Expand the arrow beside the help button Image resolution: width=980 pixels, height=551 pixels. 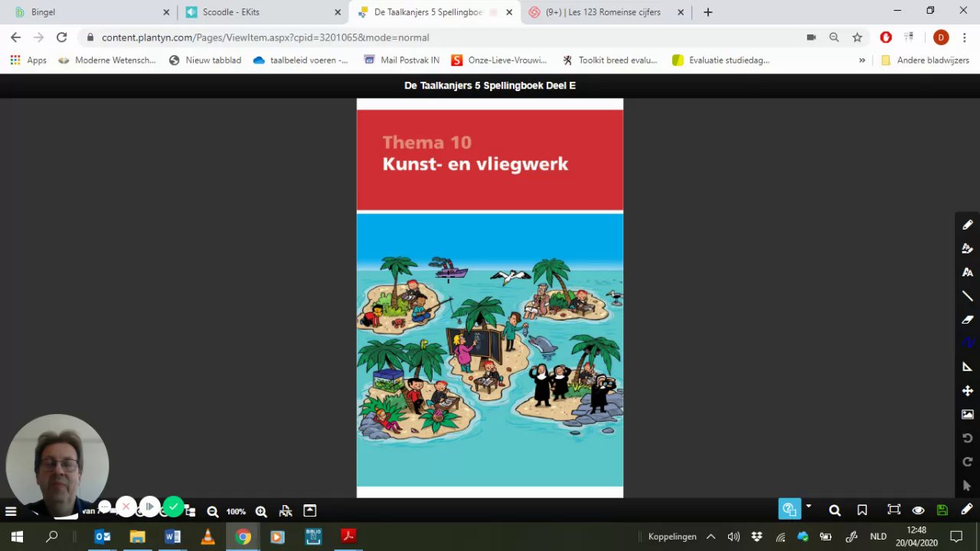click(808, 507)
